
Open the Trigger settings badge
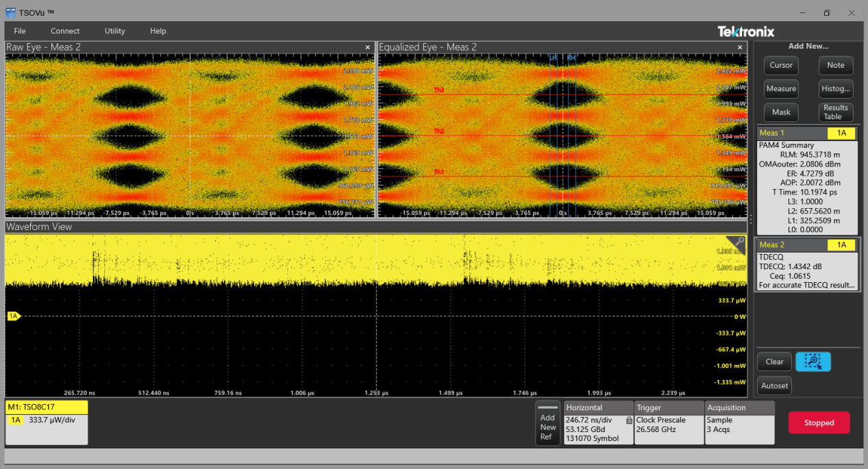pyautogui.click(x=669, y=423)
